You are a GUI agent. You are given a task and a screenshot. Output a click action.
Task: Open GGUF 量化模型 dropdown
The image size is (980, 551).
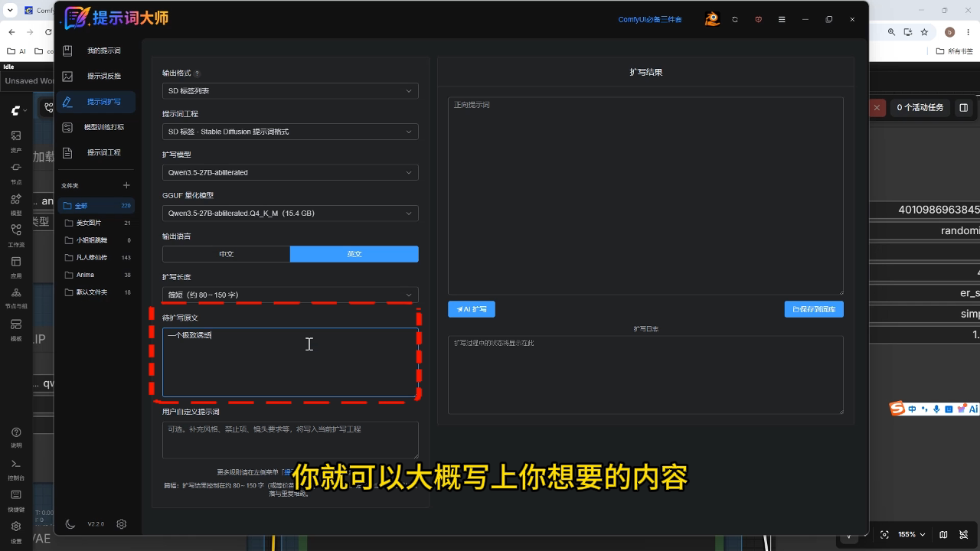pos(290,214)
